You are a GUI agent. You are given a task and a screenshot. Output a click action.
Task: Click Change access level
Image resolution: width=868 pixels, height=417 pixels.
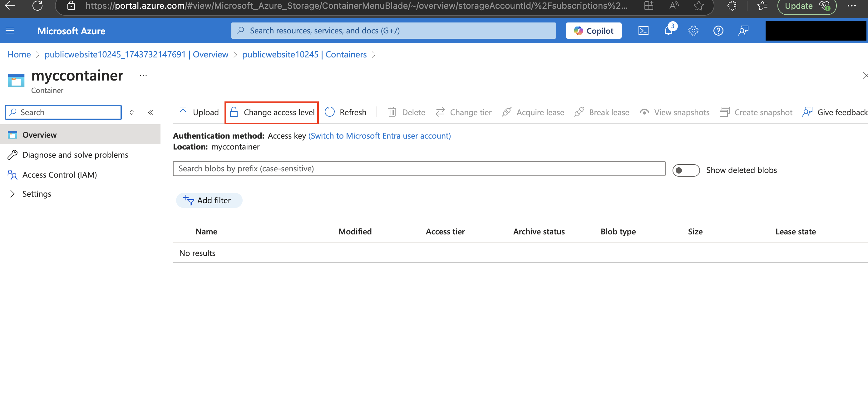pyautogui.click(x=272, y=112)
